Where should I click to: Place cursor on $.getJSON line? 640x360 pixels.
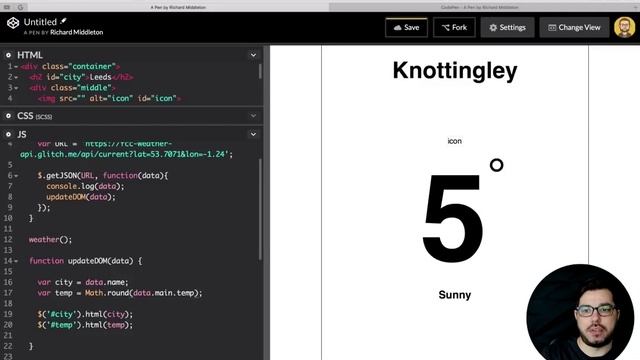click(x=103, y=176)
